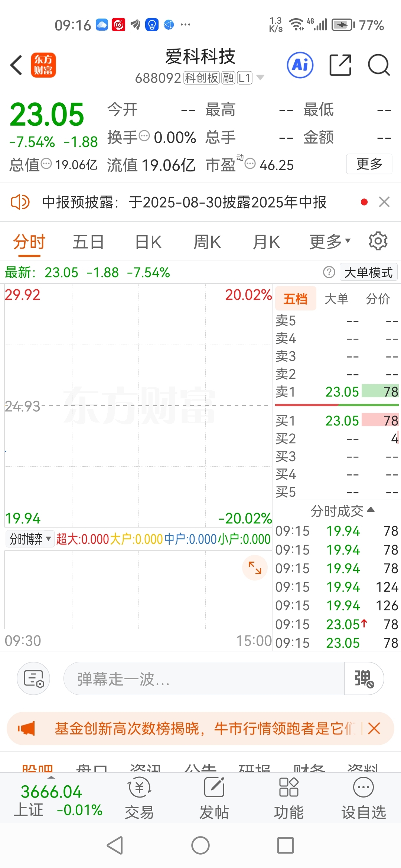Tap 设自选 add to watchlist

coord(363,798)
